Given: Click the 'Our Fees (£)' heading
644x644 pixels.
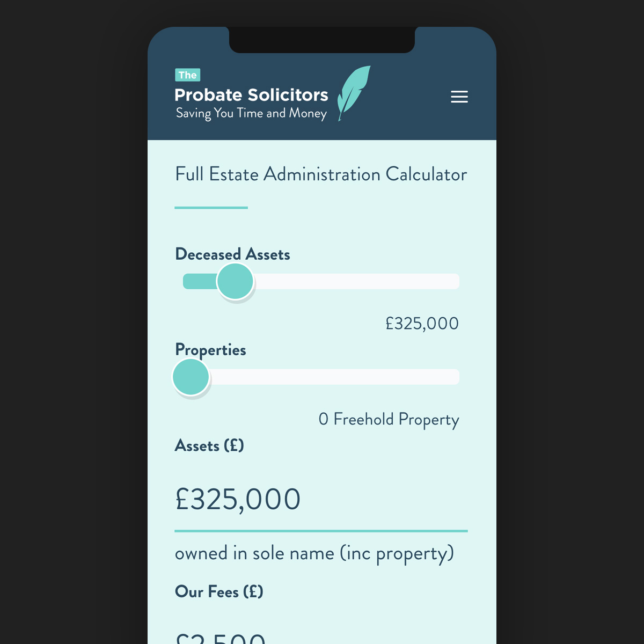Looking at the screenshot, I should [x=219, y=592].
